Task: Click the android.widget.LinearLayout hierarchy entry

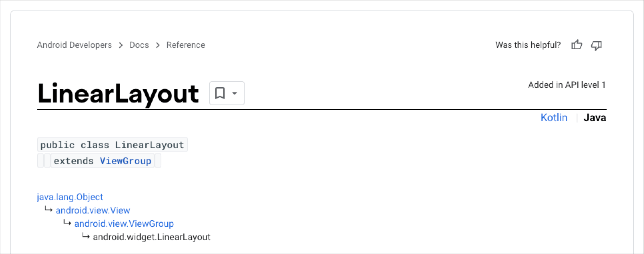Action: (152, 237)
